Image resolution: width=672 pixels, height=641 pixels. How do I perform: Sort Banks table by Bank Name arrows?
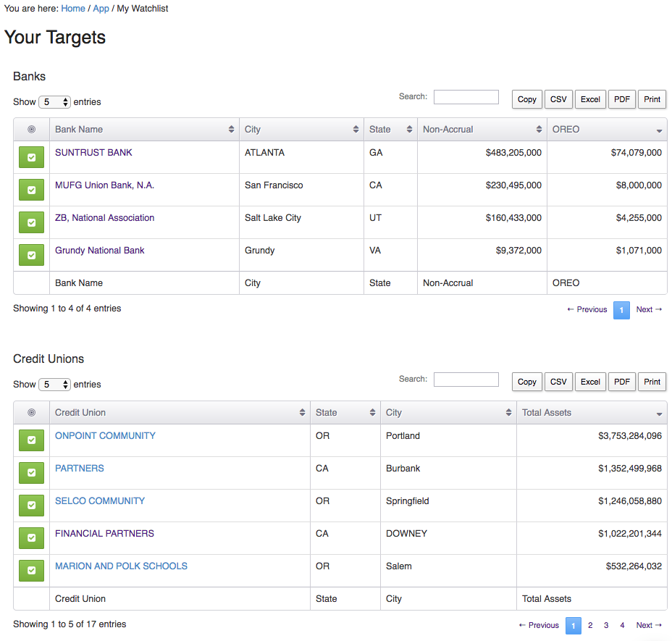pyautogui.click(x=231, y=130)
